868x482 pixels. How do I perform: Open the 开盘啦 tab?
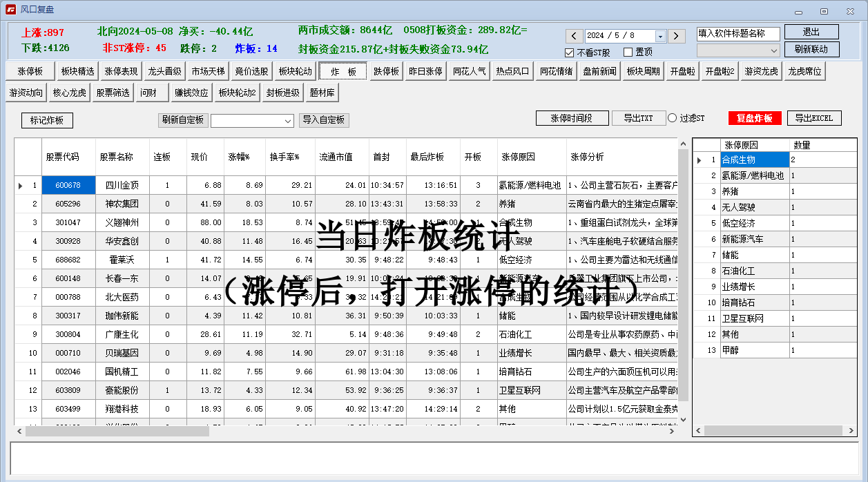pos(682,71)
